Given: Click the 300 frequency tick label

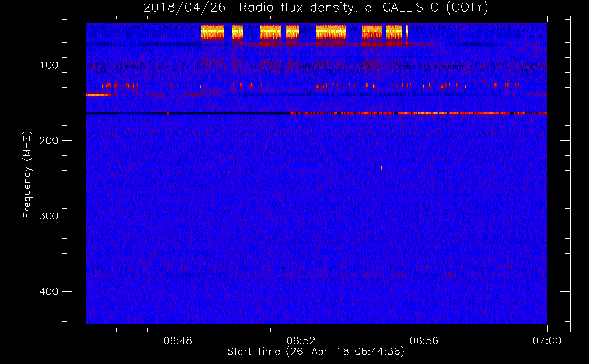Looking at the screenshot, I should click(49, 216).
